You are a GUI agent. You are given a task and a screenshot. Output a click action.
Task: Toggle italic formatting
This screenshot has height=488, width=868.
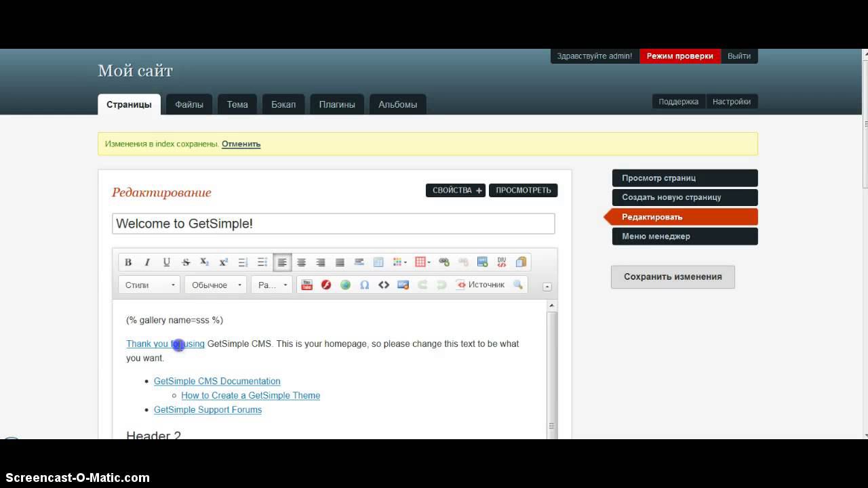[x=147, y=262]
